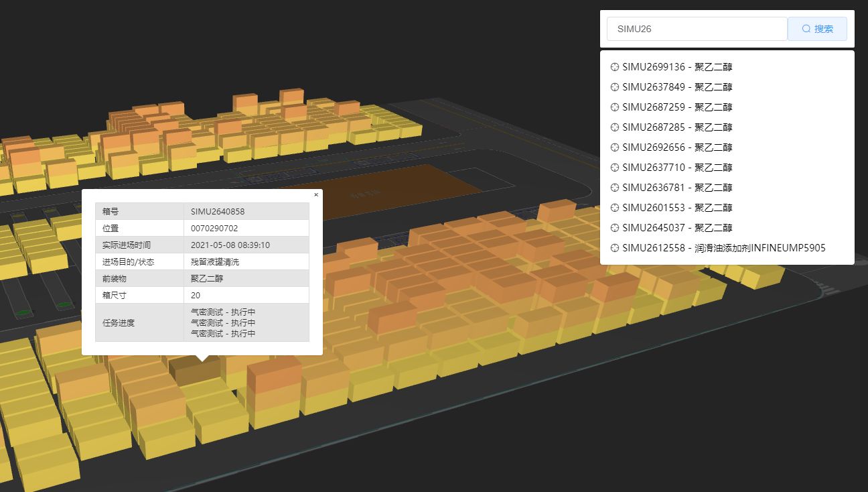Click the 进场目的/状态 label cell

139,261
